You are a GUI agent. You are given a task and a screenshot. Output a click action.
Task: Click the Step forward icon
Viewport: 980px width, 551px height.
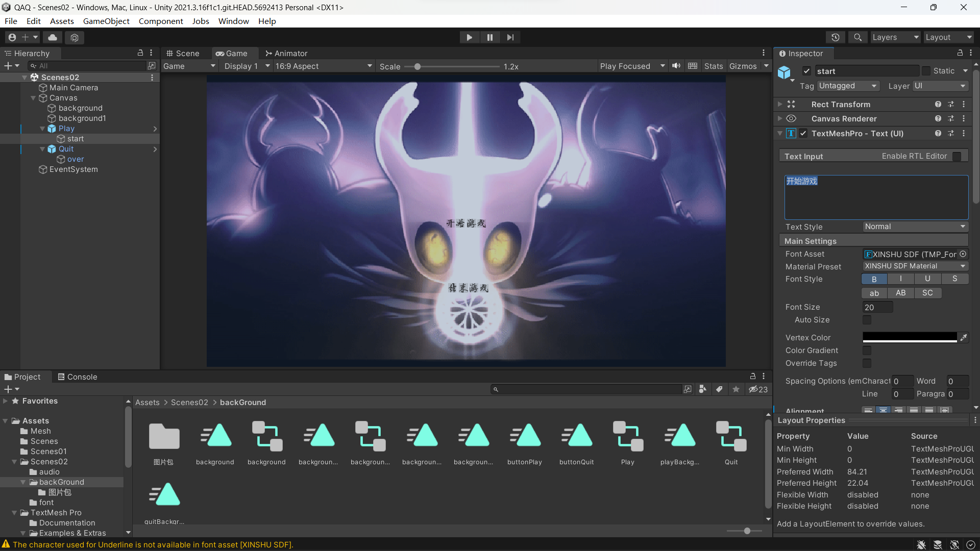[x=510, y=37]
